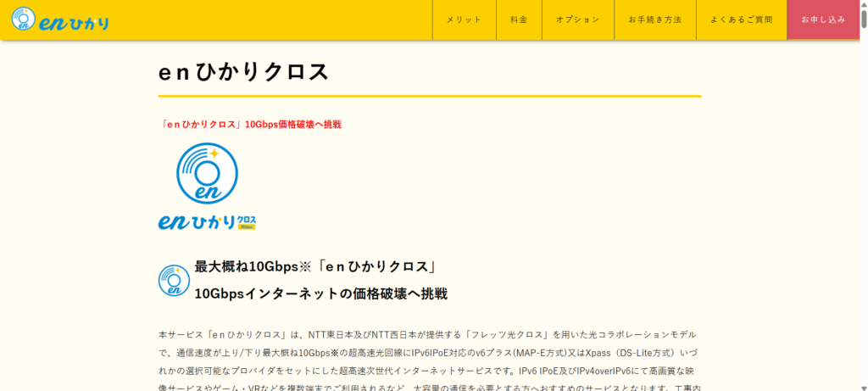
Task: Open the 料金 menu item
Action: 519,20
